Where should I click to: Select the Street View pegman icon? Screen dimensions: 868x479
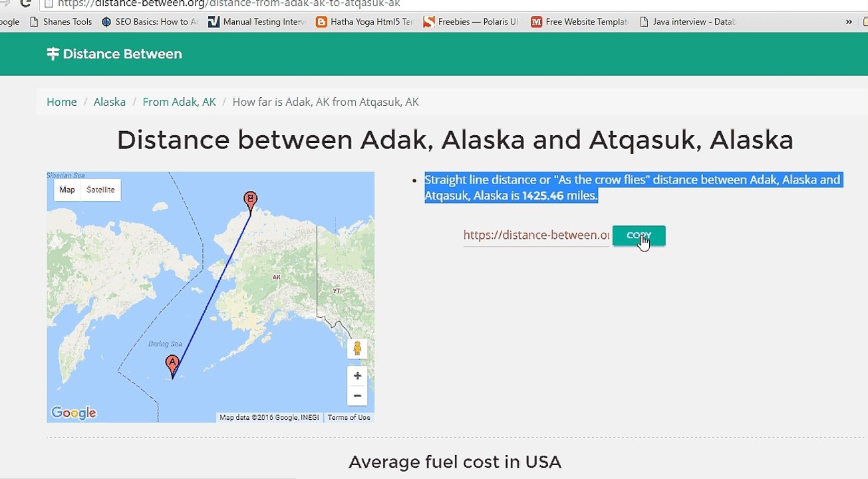tap(357, 348)
